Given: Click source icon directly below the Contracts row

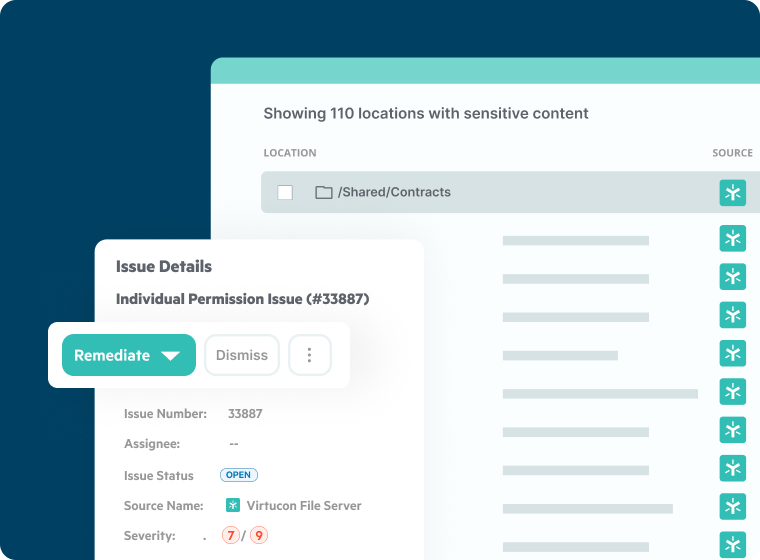Looking at the screenshot, I should point(732,238).
